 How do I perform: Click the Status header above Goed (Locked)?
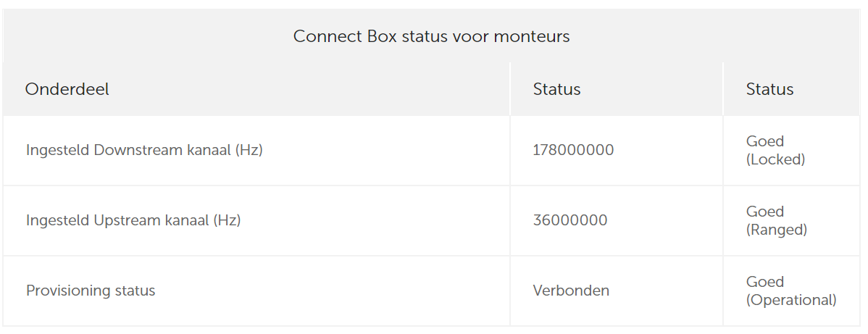[x=769, y=89]
